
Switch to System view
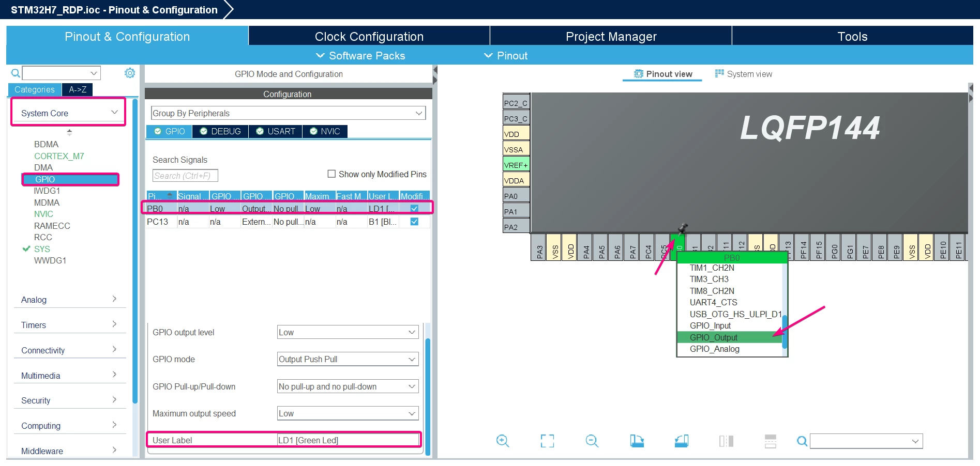pyautogui.click(x=744, y=74)
